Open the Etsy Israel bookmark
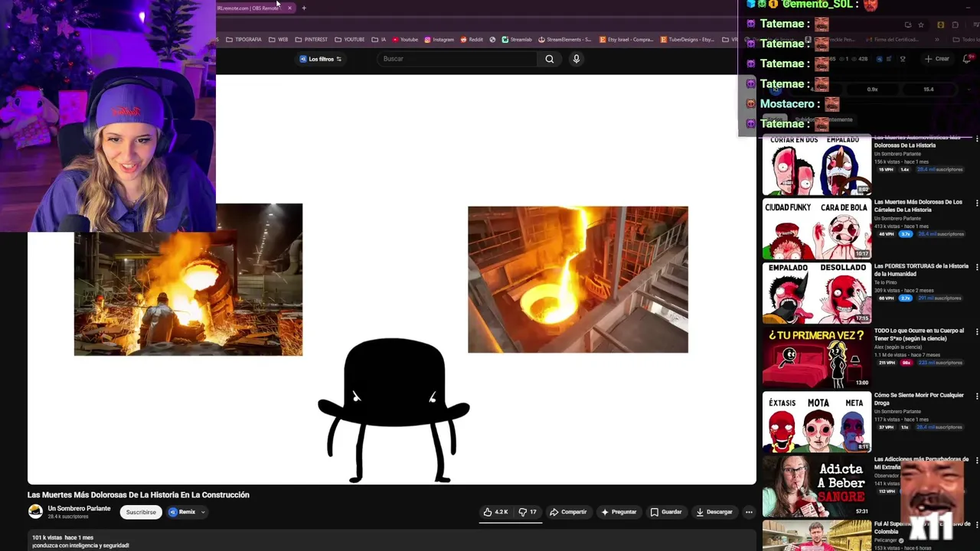This screenshot has width=980, height=551. coord(625,39)
